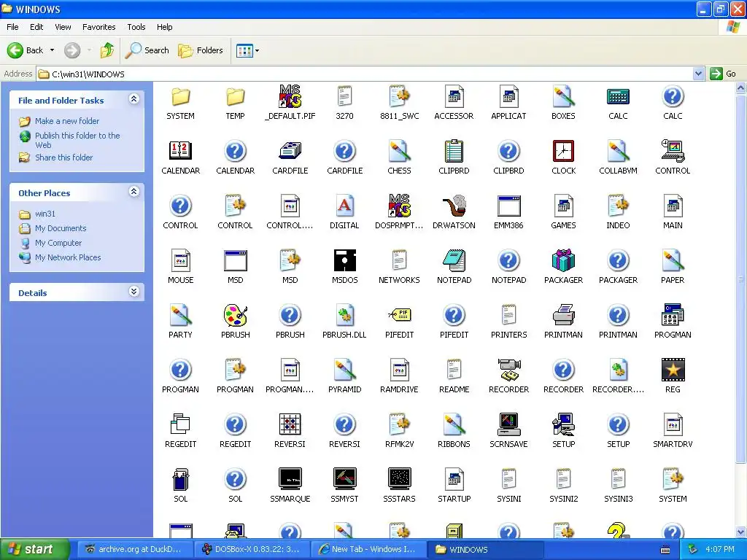Click the scroll down arrow
Screen dimensions: 747x560
coord(741,532)
